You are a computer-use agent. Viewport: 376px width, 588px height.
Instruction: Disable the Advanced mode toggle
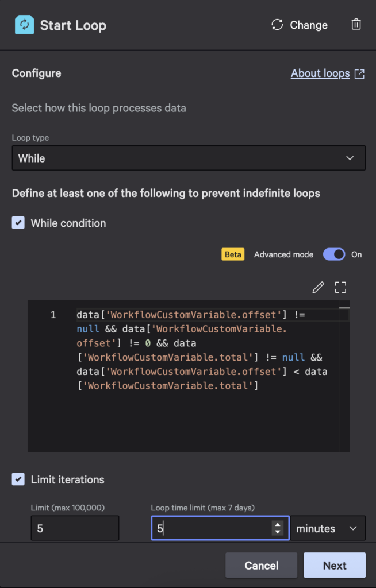[334, 254]
